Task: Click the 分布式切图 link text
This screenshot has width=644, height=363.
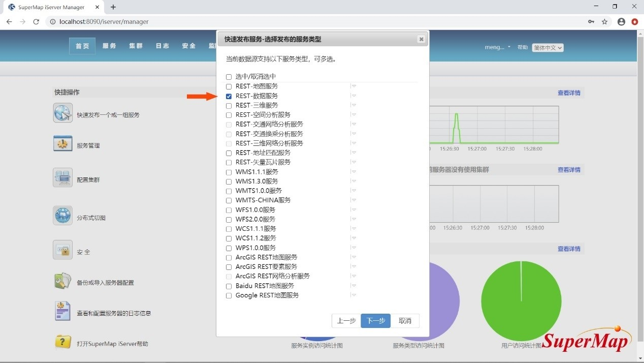Action: tap(91, 218)
